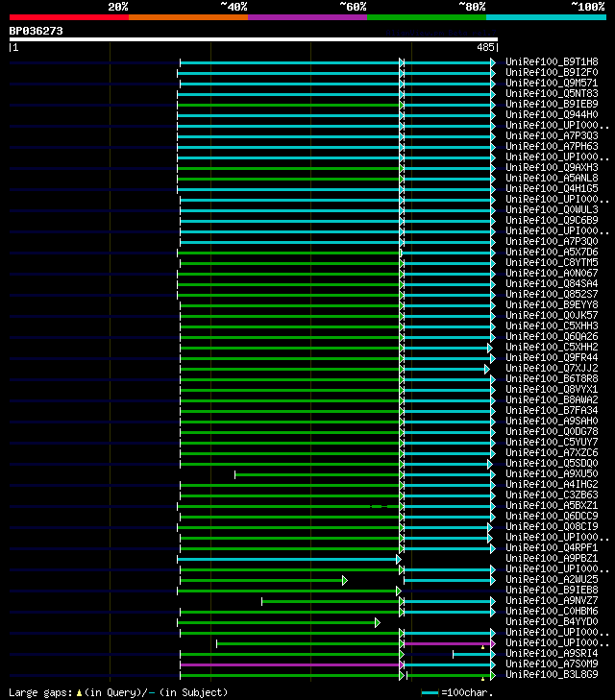
Task: Open hit UniRef100_C5XHH2
Action: point(552,347)
